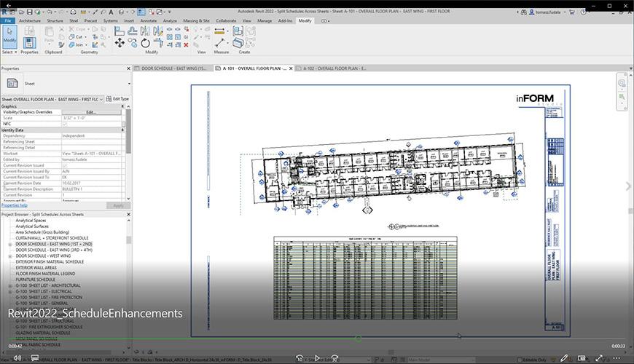Open the sheet instance selector dropdown
Image resolution: width=634 pixels, height=364 pixels.
(x=101, y=100)
